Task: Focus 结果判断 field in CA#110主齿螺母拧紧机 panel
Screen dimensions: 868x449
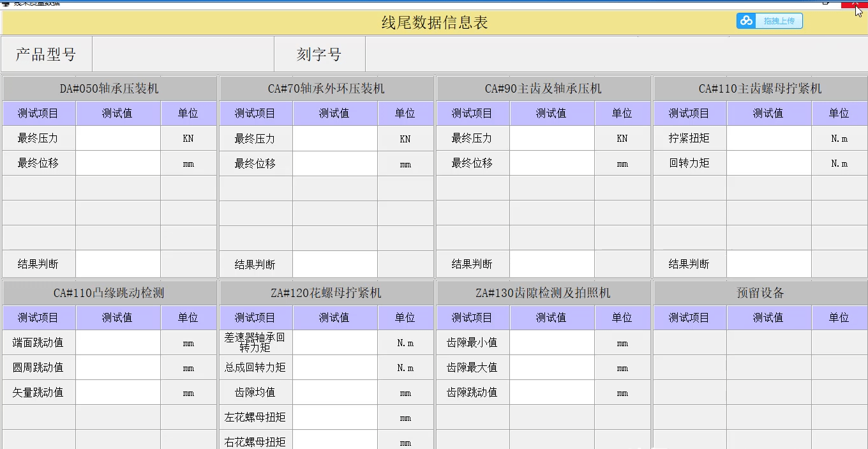Action: coord(769,264)
